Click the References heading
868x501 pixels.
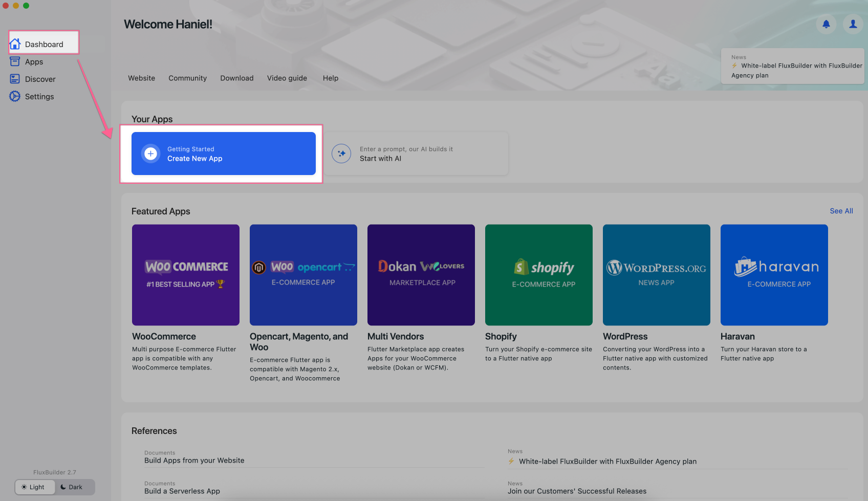(154, 431)
